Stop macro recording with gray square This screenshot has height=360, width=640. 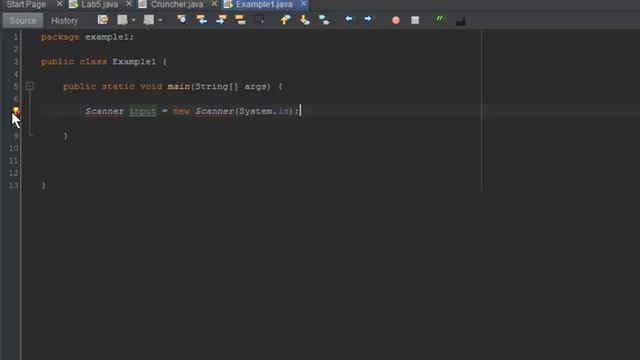click(415, 20)
